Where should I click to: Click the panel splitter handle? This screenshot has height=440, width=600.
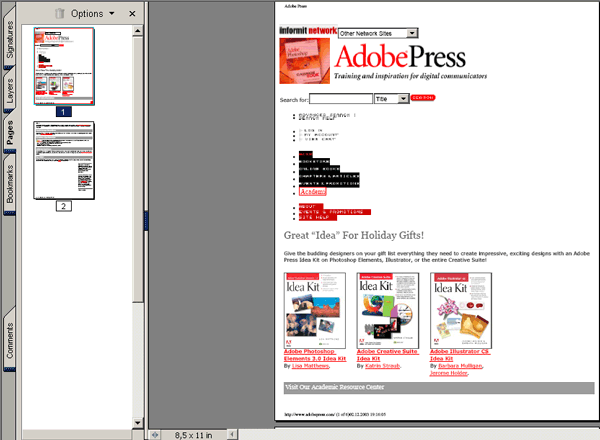(x=146, y=220)
